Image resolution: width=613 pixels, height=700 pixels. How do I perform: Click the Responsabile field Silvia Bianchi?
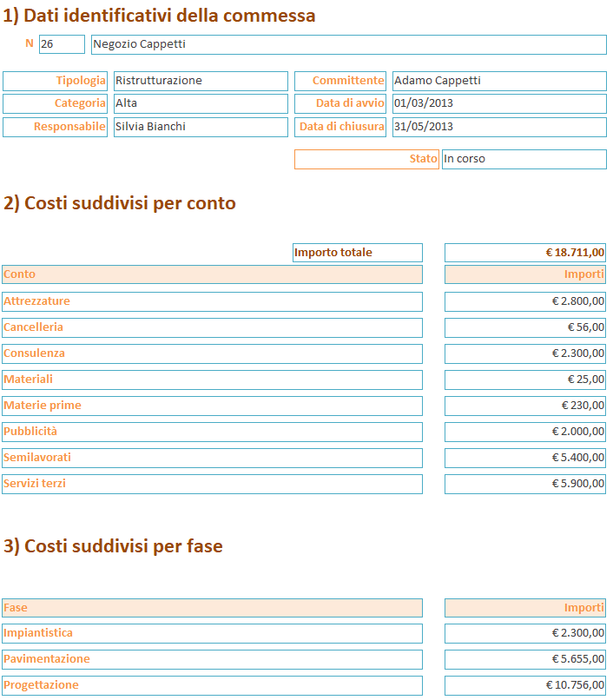(201, 127)
